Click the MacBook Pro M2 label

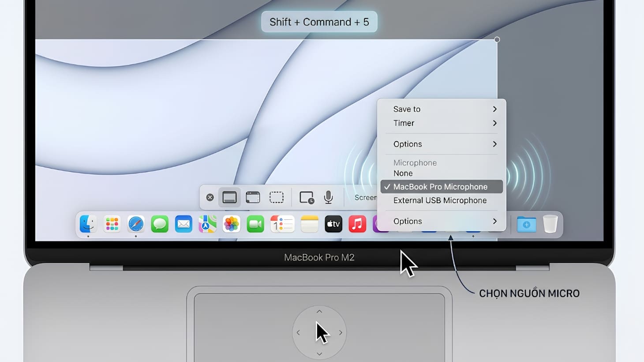pos(319,257)
